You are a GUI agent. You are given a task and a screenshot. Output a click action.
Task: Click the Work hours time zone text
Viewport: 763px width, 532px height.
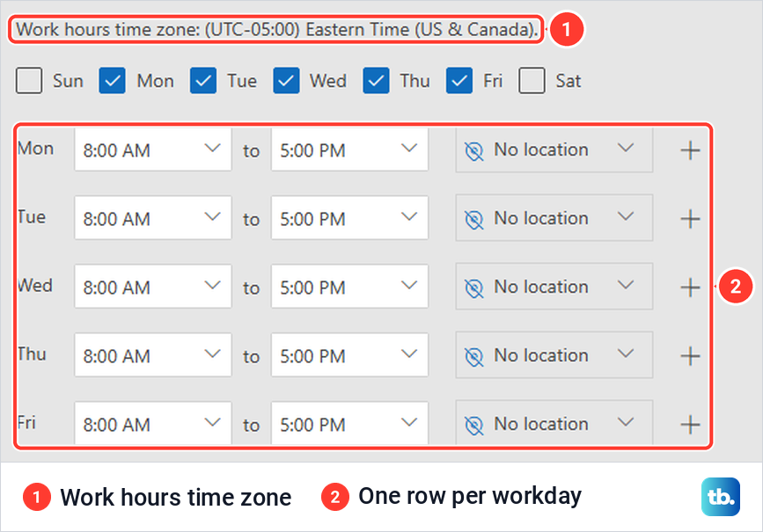click(277, 29)
